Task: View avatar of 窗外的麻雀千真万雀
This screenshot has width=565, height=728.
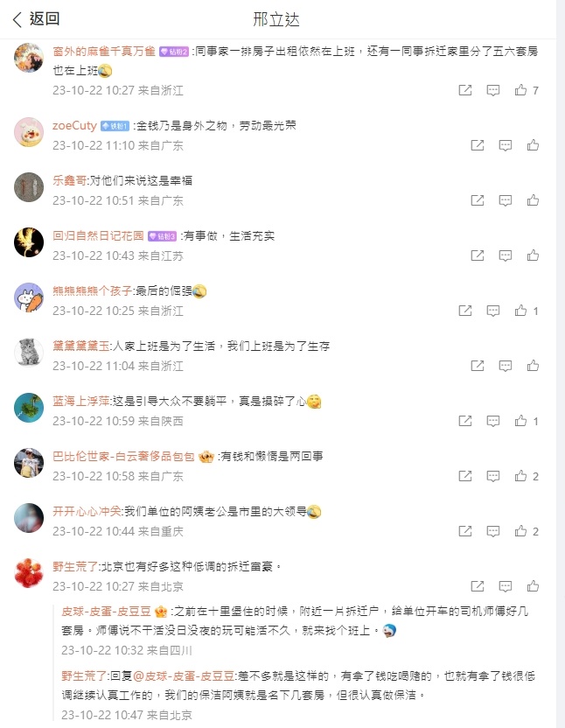Action: [29, 58]
